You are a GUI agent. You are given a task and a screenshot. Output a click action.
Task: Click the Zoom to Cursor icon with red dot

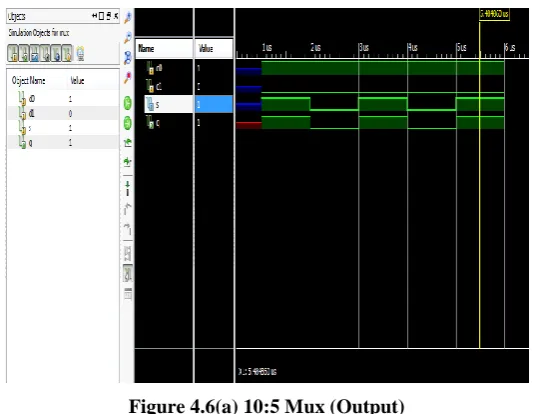(128, 78)
